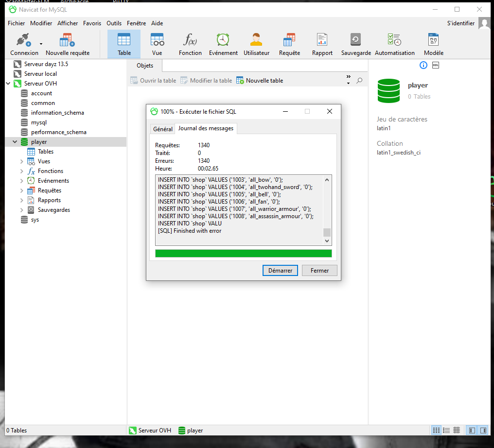The width and height of the screenshot is (494, 448).
Task: Click Nouvelle table button
Action: point(260,81)
